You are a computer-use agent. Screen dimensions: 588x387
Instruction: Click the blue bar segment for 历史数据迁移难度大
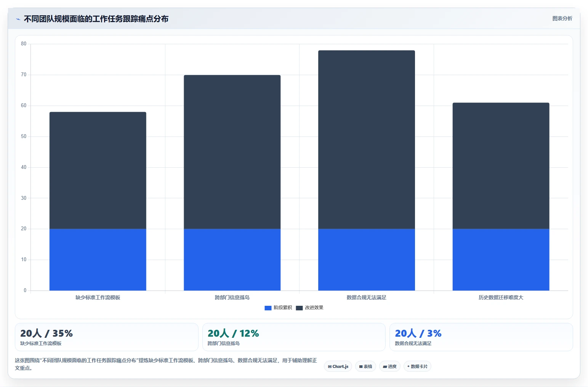[x=501, y=260]
